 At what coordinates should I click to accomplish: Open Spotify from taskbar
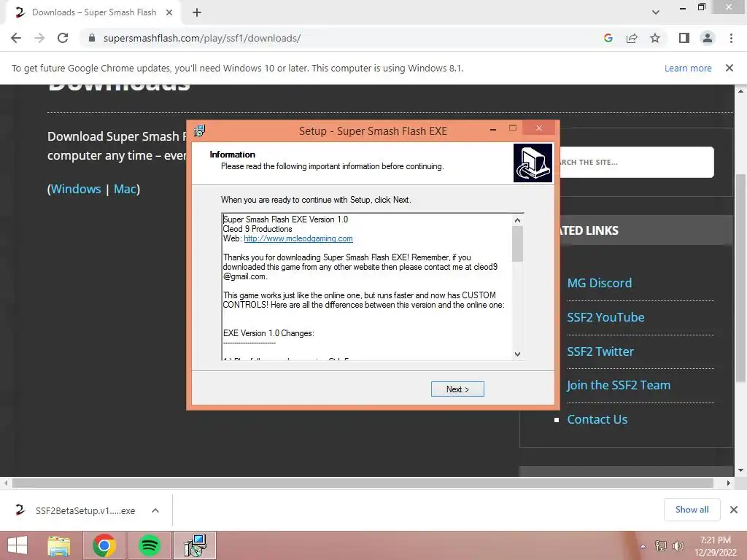(149, 545)
